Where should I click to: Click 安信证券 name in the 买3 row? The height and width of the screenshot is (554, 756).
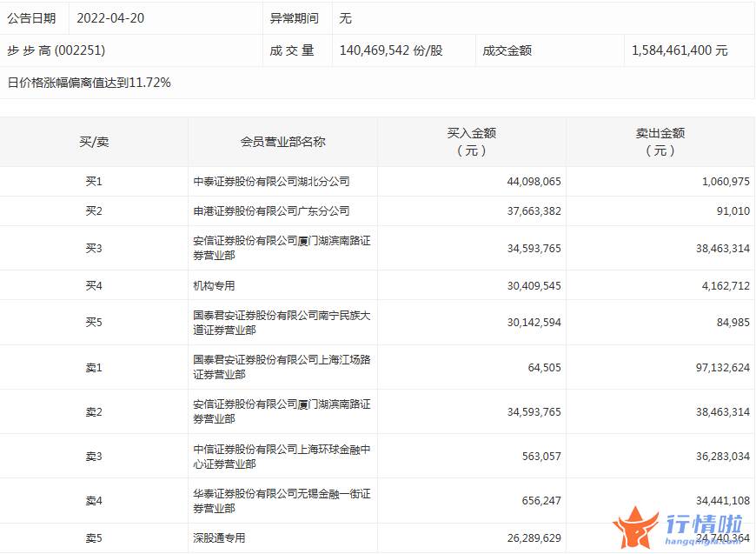(282, 248)
